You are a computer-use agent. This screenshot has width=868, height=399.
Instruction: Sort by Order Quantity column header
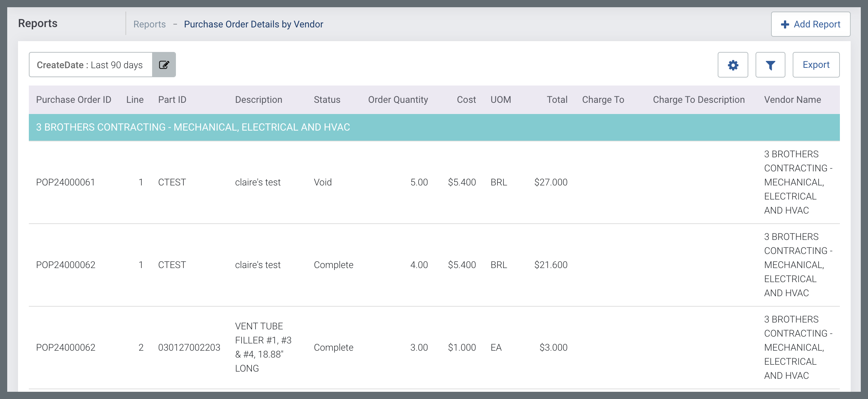[398, 100]
